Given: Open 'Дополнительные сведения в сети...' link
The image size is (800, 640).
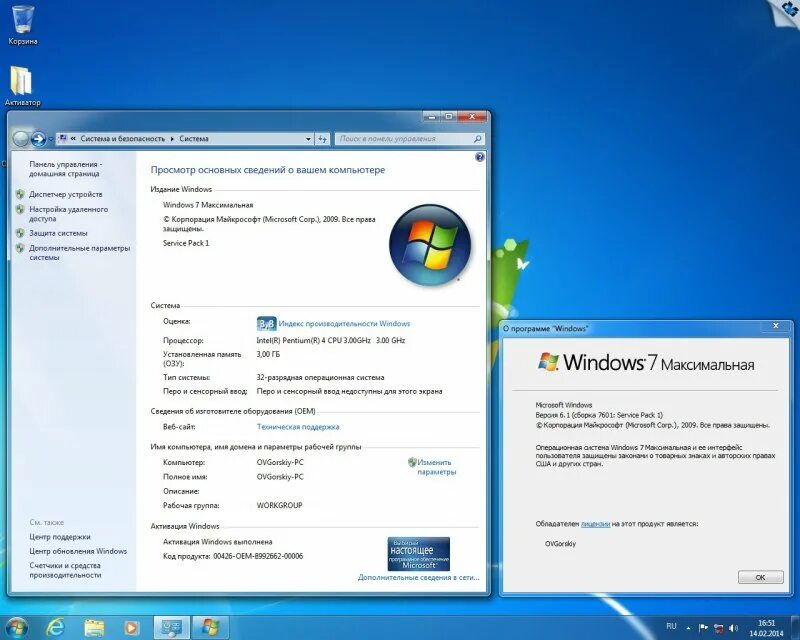Looking at the screenshot, I should coord(418,577).
